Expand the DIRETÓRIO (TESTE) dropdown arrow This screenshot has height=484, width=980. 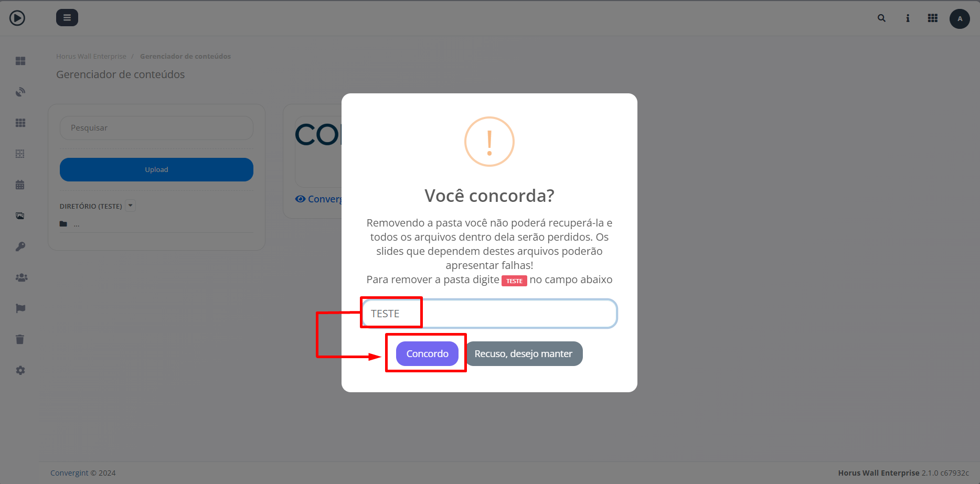point(131,206)
